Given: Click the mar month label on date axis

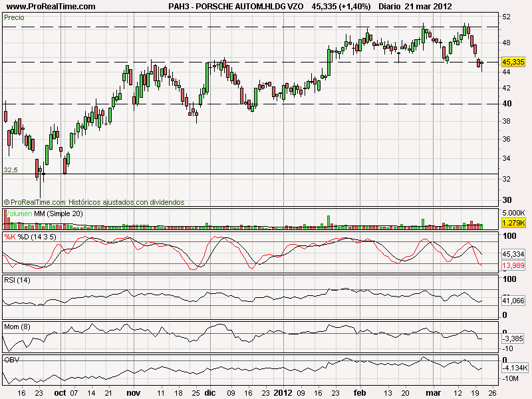Looking at the screenshot, I should pyautogui.click(x=434, y=393).
